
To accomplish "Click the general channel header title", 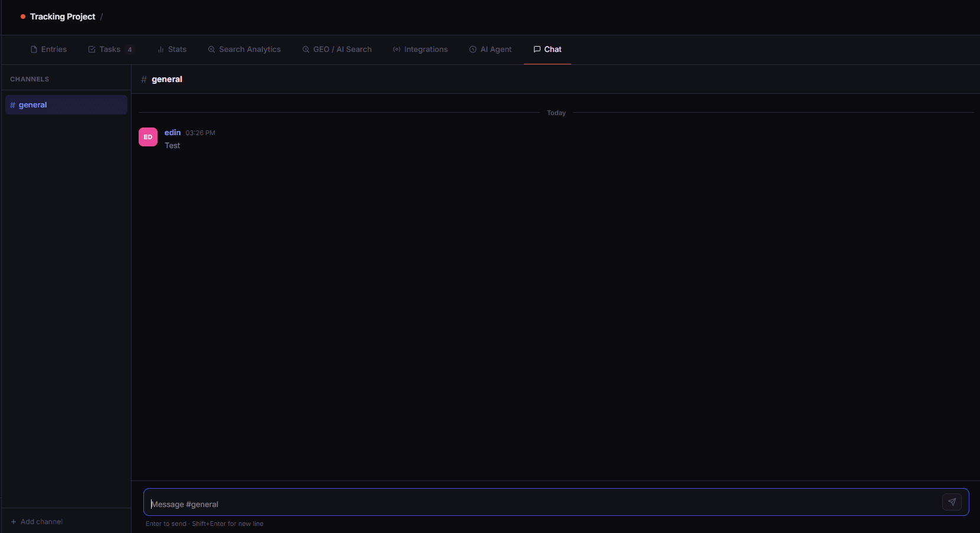I will pos(167,79).
